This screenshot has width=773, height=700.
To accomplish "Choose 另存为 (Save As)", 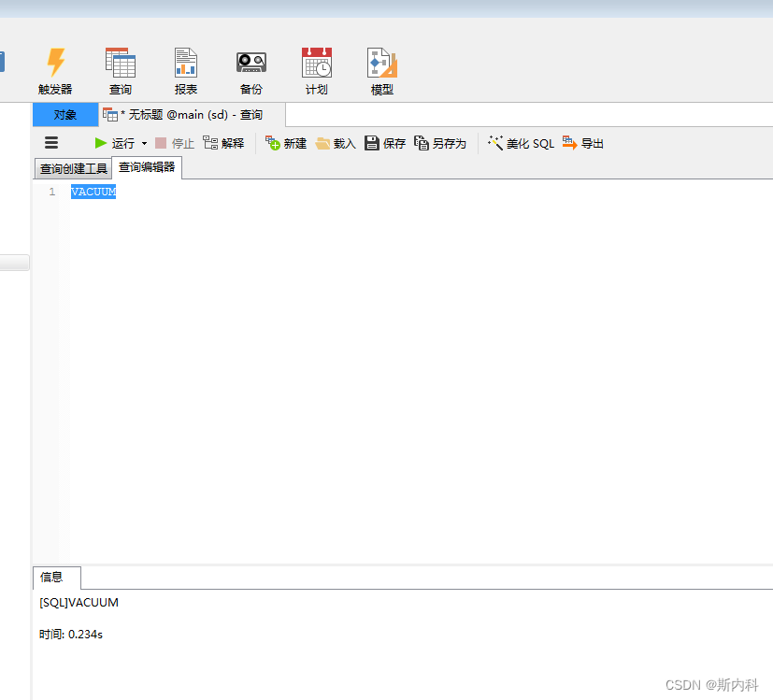I will (440, 143).
